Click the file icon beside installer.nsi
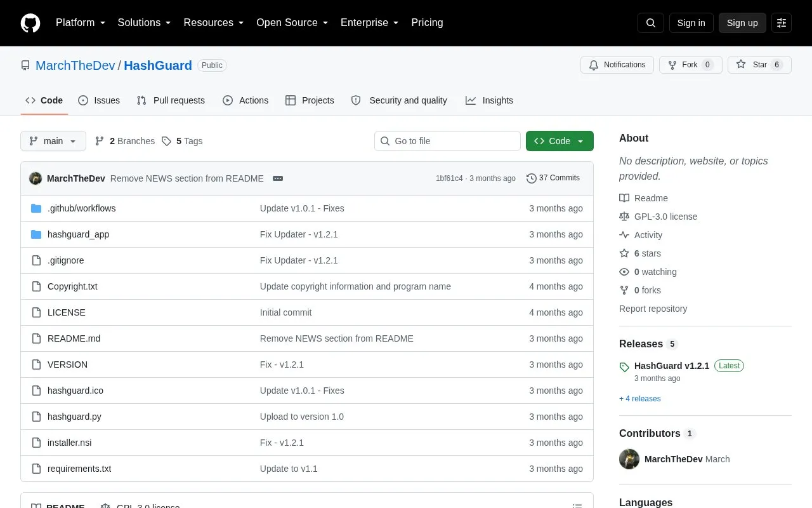812x508 pixels. [36, 443]
